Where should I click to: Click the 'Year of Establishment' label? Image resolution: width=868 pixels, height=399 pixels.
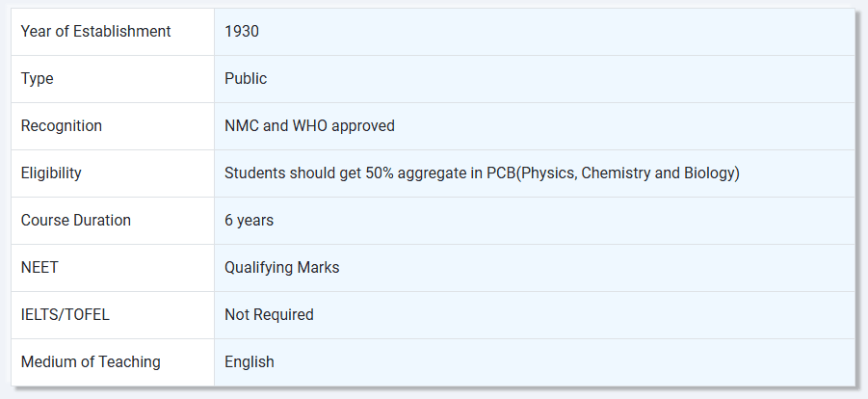[95, 32]
